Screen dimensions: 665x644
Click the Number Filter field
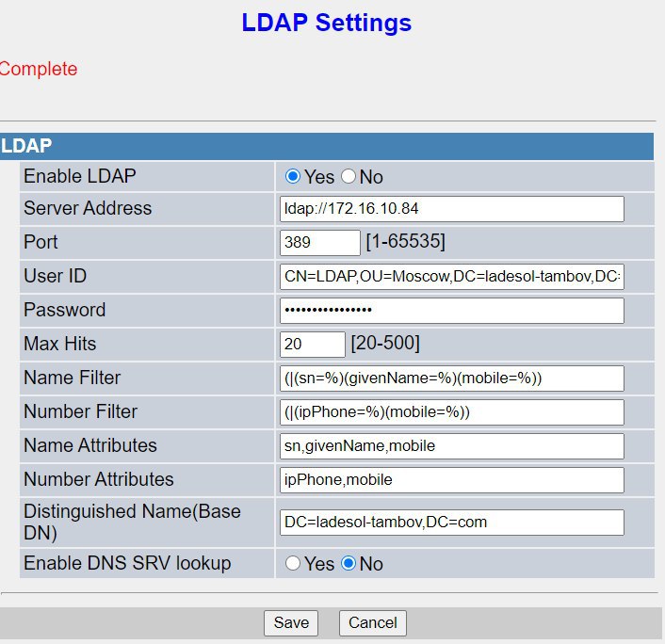[x=452, y=412]
